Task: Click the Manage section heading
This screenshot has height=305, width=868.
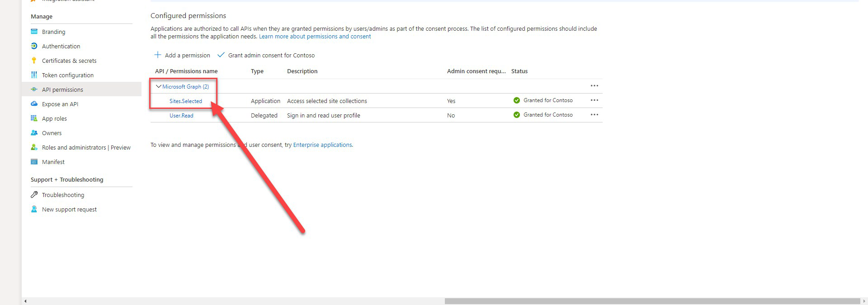Action: coord(42,16)
